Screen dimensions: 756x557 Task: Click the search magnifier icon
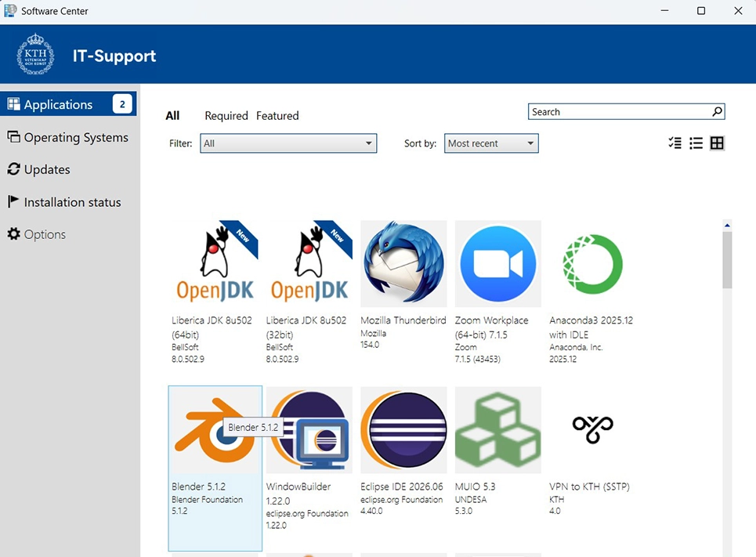pyautogui.click(x=717, y=111)
